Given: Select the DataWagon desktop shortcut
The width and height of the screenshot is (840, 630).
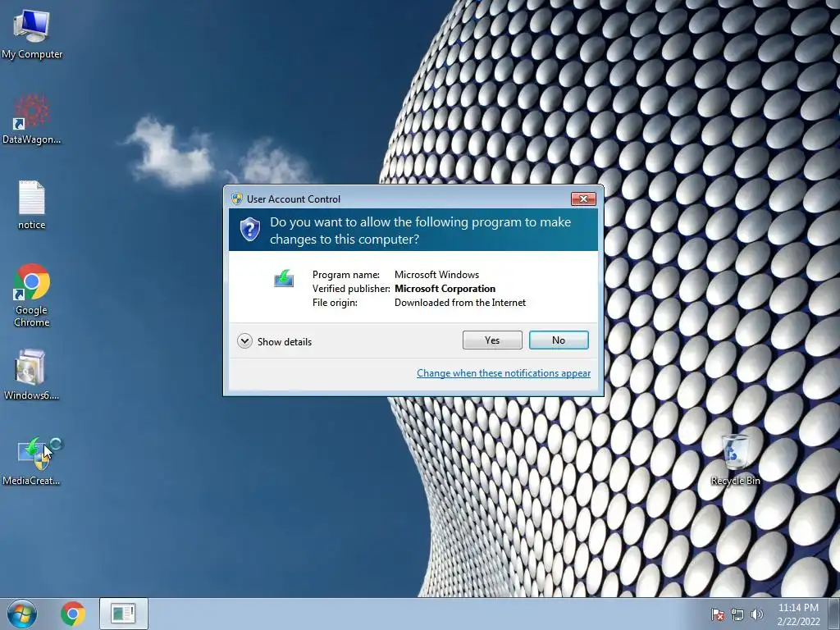Looking at the screenshot, I should pos(32,119).
